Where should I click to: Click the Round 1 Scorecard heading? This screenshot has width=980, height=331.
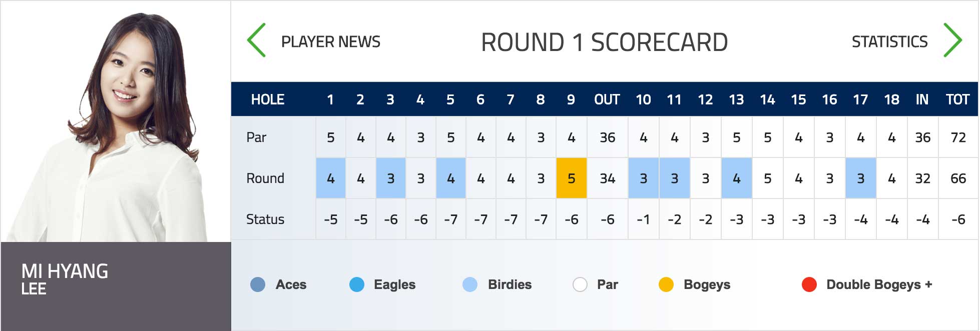604,42
